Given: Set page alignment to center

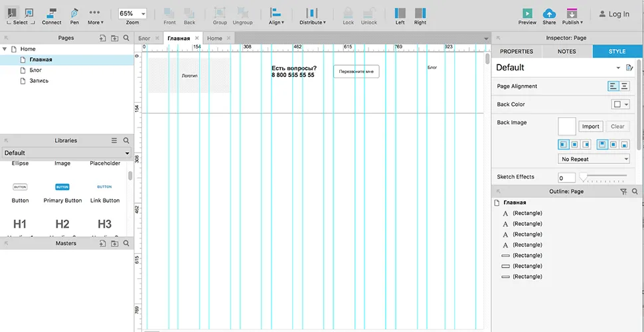Looking at the screenshot, I should point(625,86).
